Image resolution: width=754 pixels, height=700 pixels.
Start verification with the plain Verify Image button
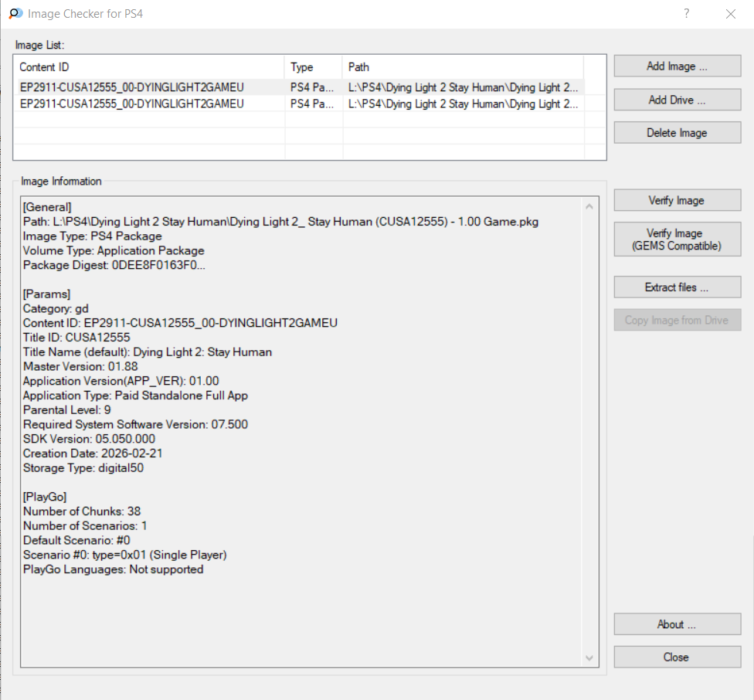tap(677, 200)
